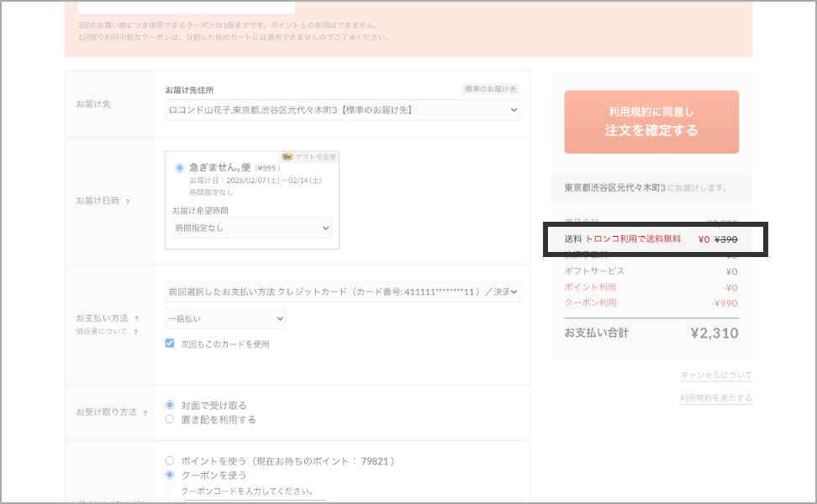Select 対面で受け取る receiving method
Viewport: 817px width, 504px height.
click(170, 405)
